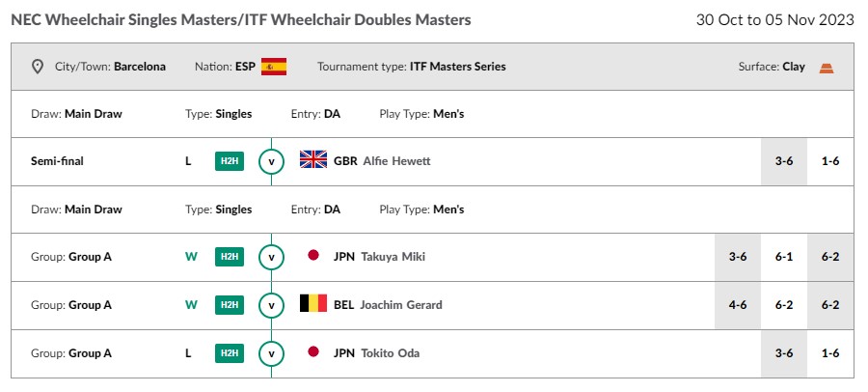Screen dimensions: 868x392
Task: Click the clay surface icon
Action: click(x=827, y=69)
